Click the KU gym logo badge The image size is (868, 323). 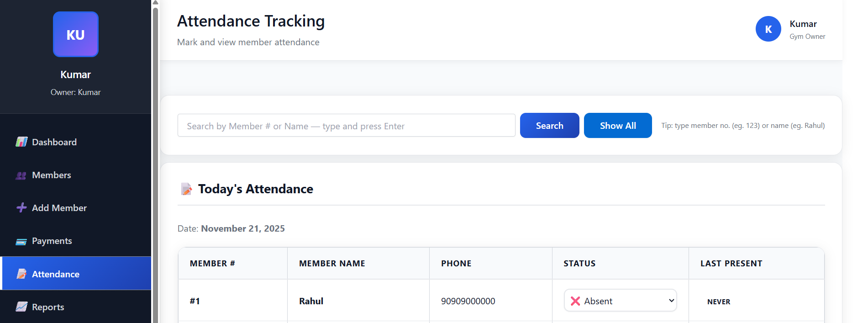click(76, 34)
